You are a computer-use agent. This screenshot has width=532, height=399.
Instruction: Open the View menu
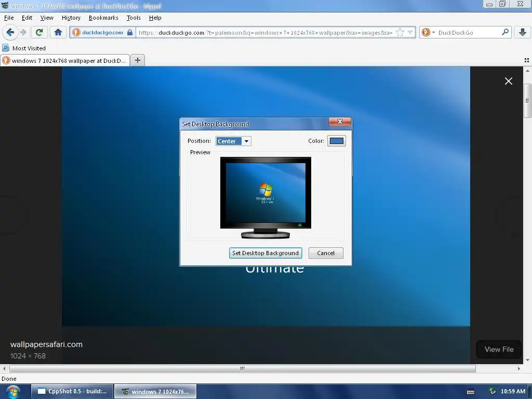pos(47,18)
